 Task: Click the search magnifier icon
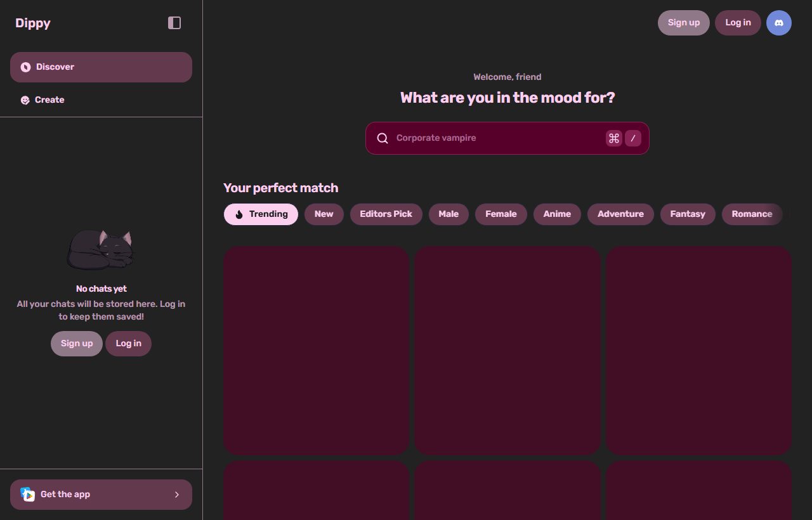(383, 138)
